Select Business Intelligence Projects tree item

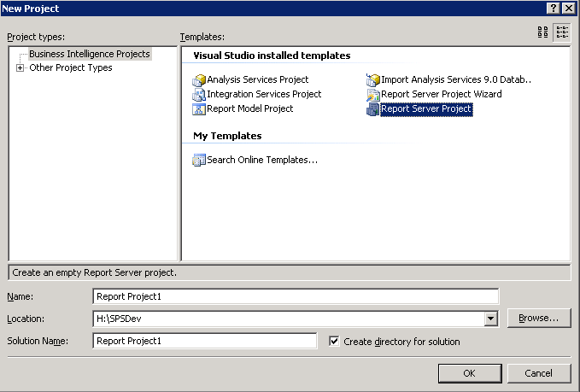pos(90,54)
